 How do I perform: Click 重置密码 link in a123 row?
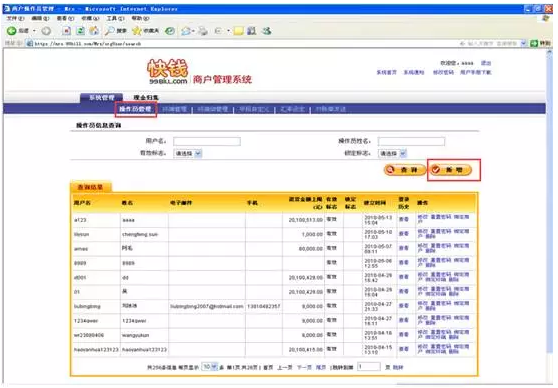click(x=441, y=217)
